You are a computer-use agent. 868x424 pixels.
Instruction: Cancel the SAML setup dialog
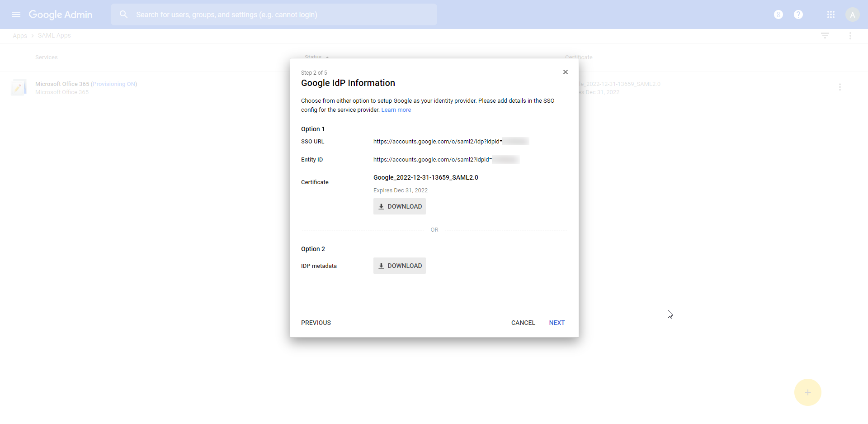pos(523,323)
